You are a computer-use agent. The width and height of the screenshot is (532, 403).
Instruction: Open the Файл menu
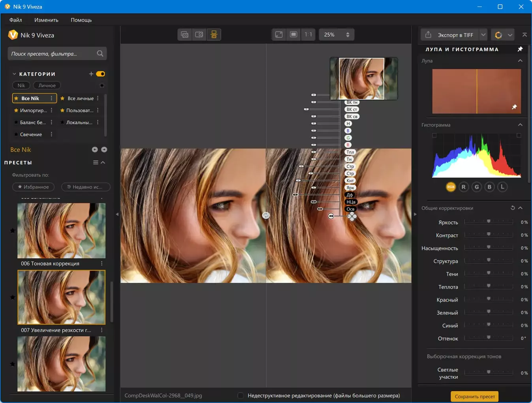point(16,20)
